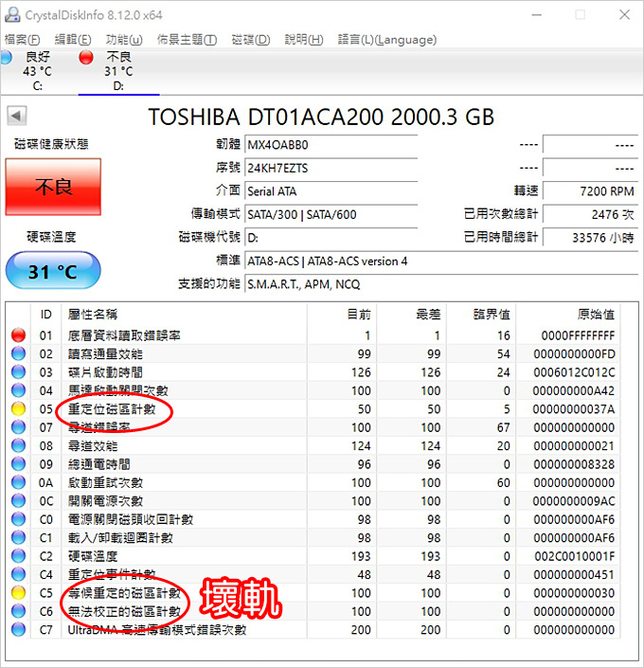Select the C: drive tab with 良好 status

point(38,71)
